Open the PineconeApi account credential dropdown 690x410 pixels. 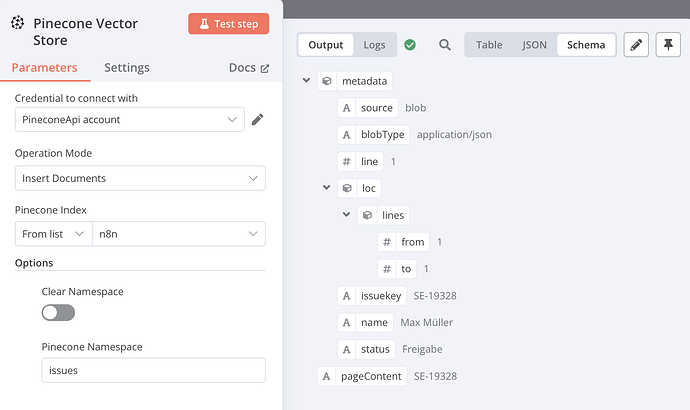click(130, 120)
